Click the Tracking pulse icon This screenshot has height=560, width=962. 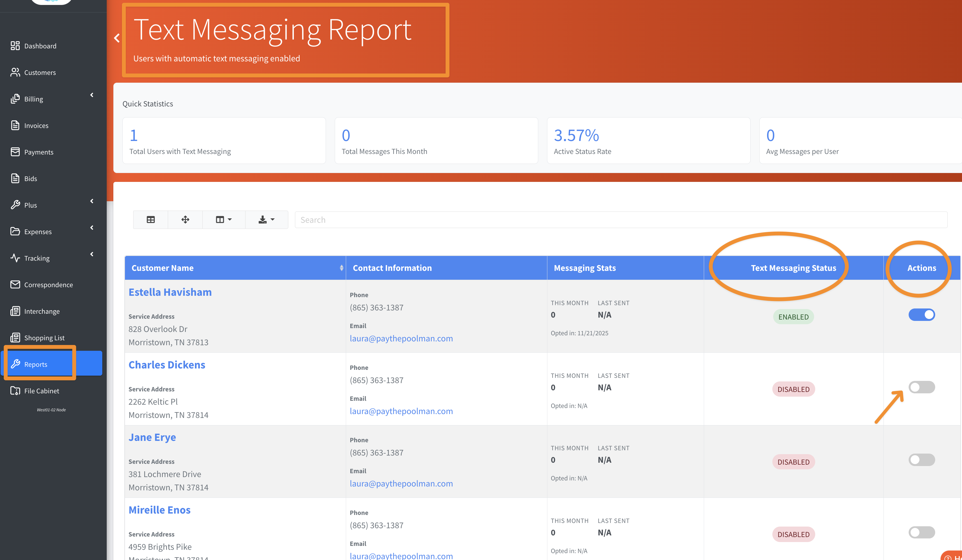[15, 258]
